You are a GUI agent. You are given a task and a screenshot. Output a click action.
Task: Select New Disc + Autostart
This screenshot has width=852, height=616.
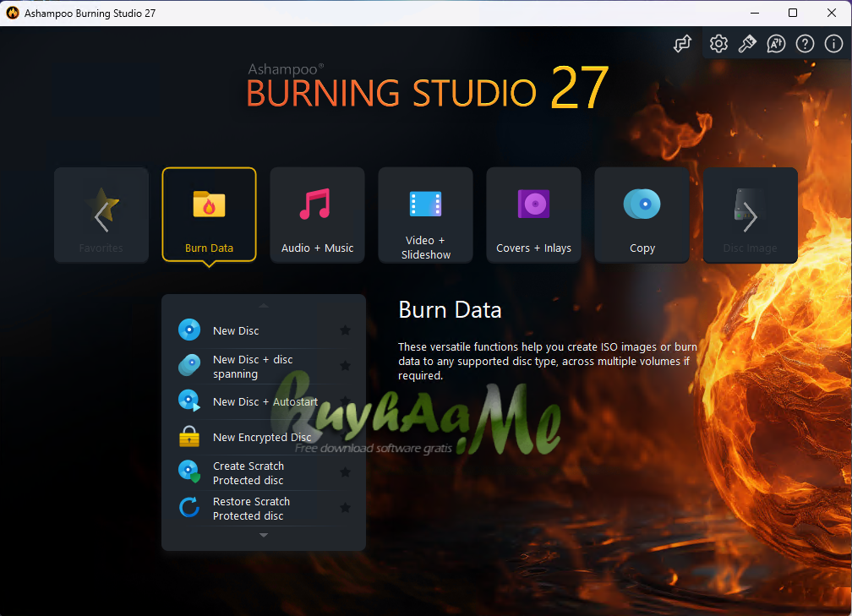tap(264, 402)
